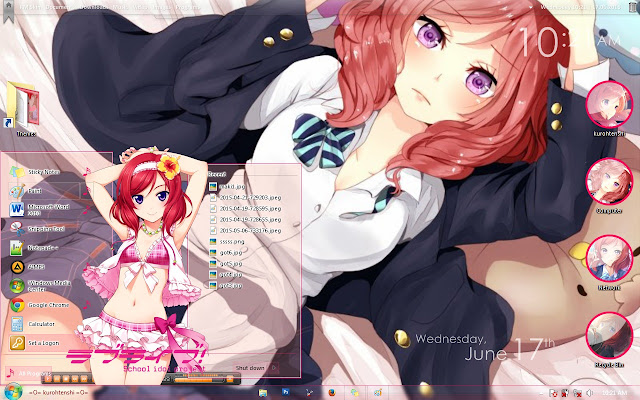
Task: Expand the Shut down options arrow
Action: click(273, 368)
